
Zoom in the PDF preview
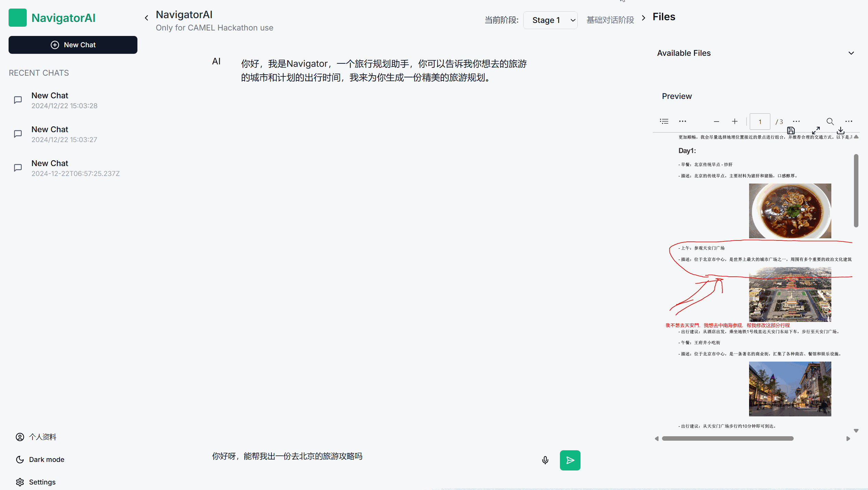point(735,122)
